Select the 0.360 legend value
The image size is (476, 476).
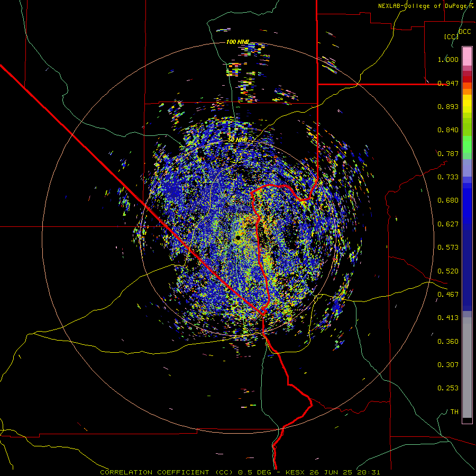point(448,342)
